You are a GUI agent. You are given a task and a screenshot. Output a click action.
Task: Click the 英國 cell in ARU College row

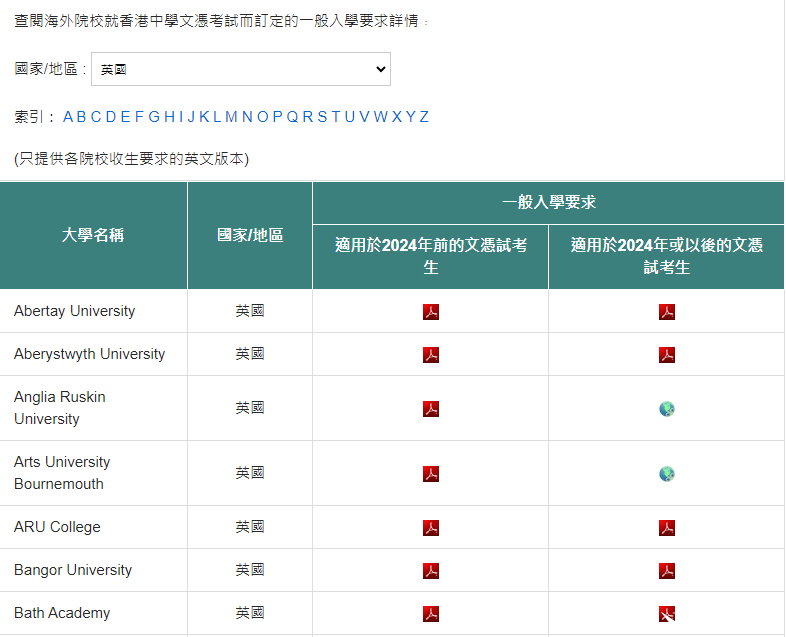(x=250, y=527)
